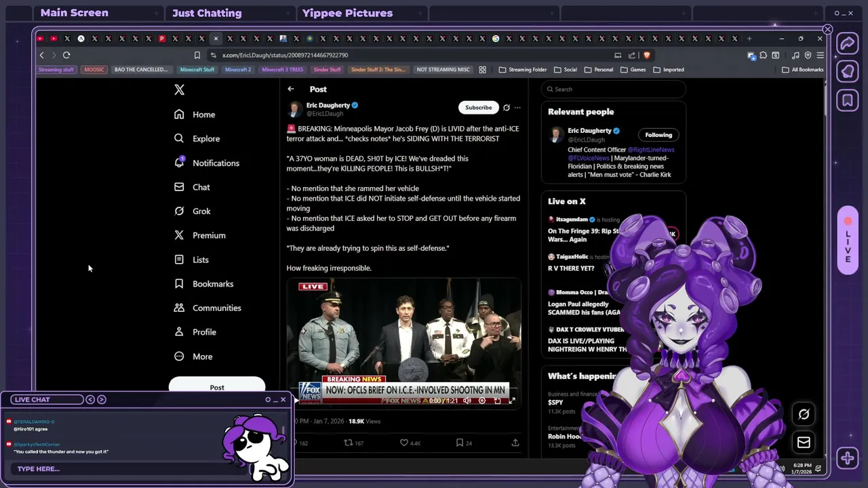
Task: Open video settings gear icon
Action: [482, 401]
